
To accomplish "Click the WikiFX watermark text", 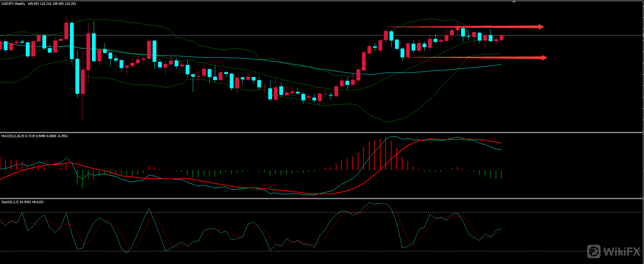I will click(622, 252).
